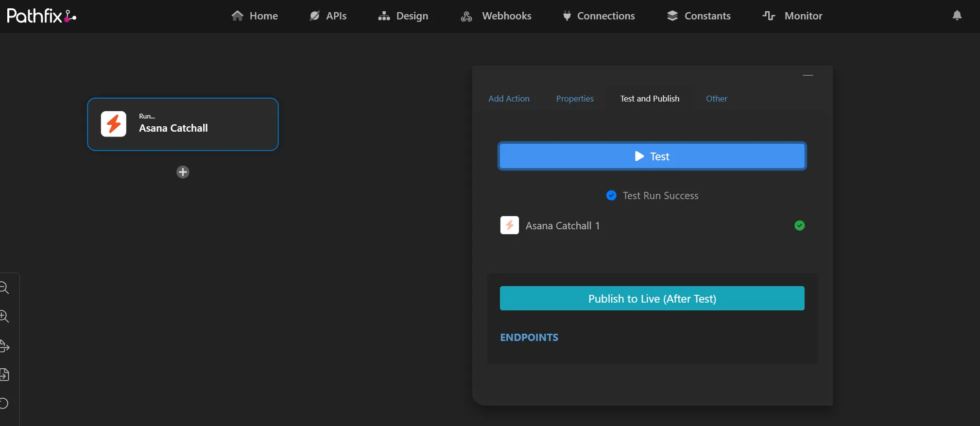This screenshot has height=426, width=980.
Task: Click the file import icon in the sidebar
Action: (x=4, y=375)
